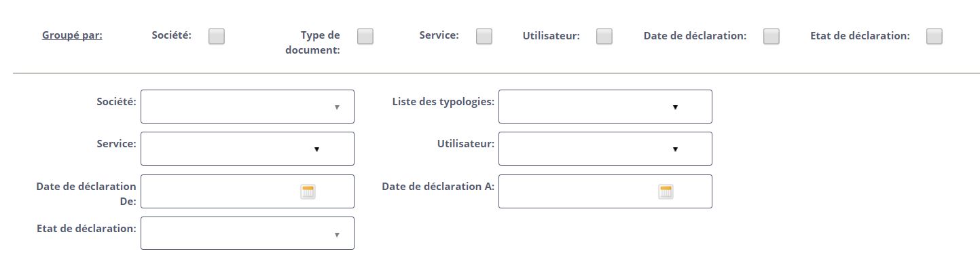Expand the Société dropdown list
Screen dimensions: 980x262
[247, 107]
